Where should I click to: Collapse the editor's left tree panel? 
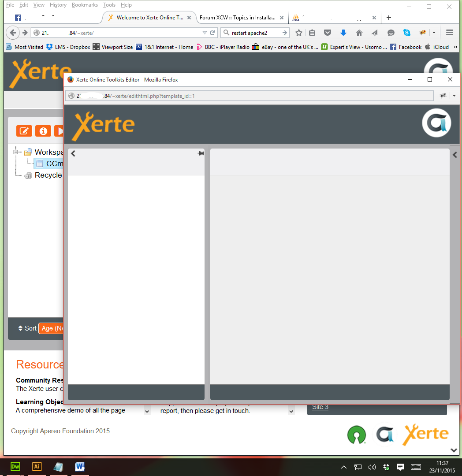(x=73, y=154)
